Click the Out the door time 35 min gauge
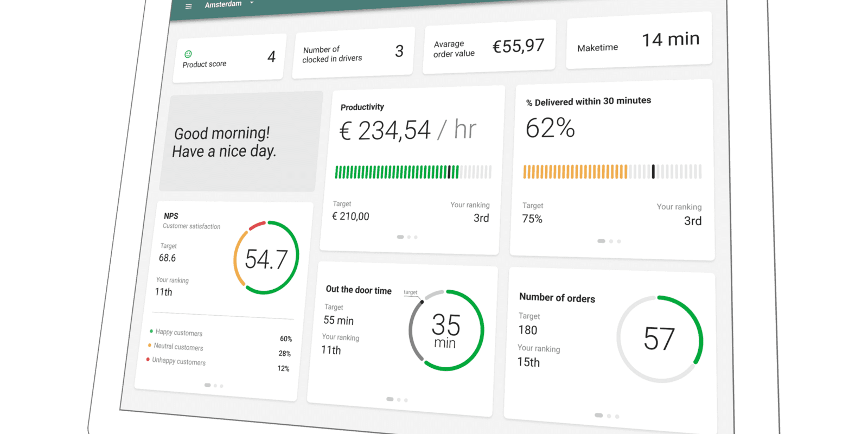This screenshot has height=434, width=868. 446,330
